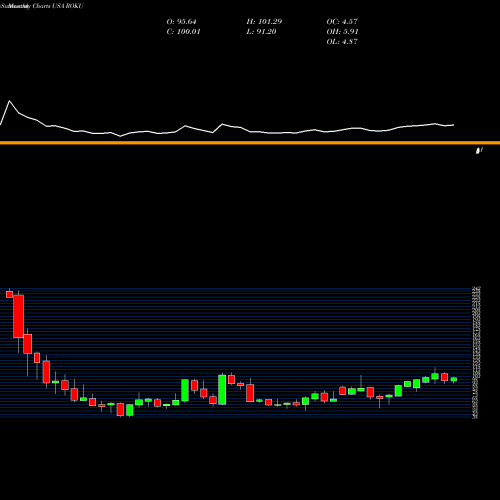Click the white line chart's highest peak at left
Viewport: 500px width, 500px height.
[9, 101]
